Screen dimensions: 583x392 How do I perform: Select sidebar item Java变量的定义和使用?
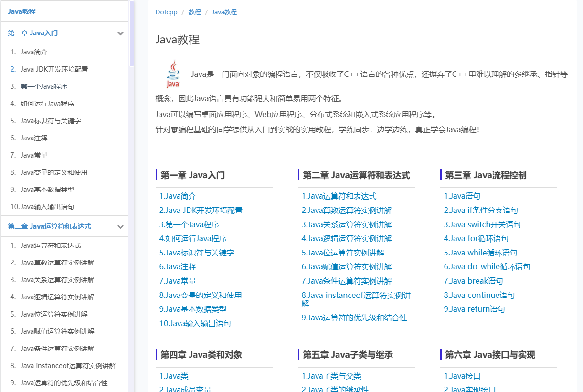(x=54, y=172)
